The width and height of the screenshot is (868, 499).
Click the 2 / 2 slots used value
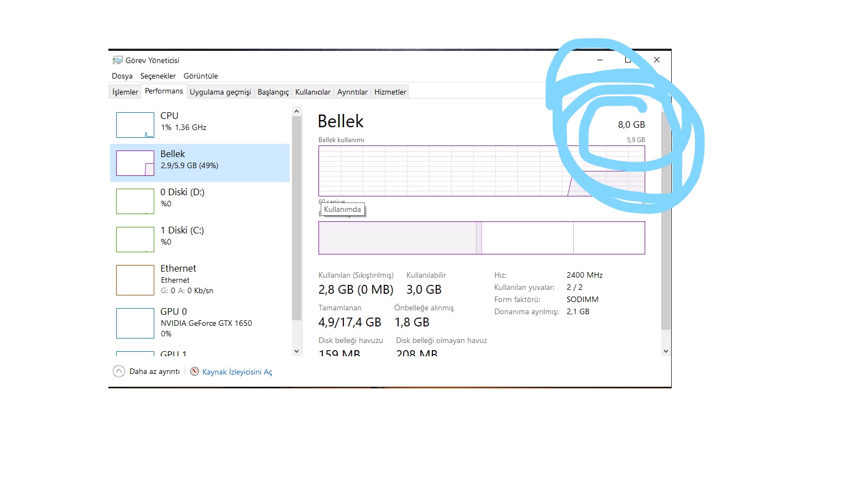pyautogui.click(x=574, y=287)
